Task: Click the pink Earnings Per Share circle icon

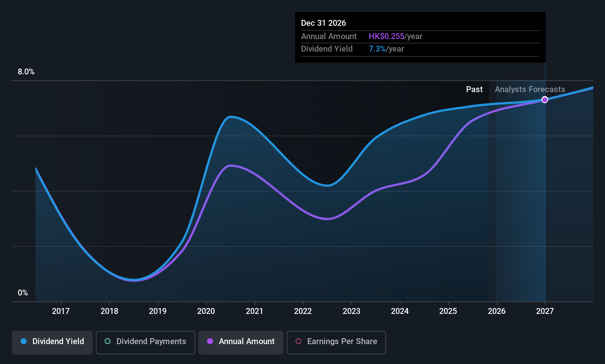Action: [298, 342]
